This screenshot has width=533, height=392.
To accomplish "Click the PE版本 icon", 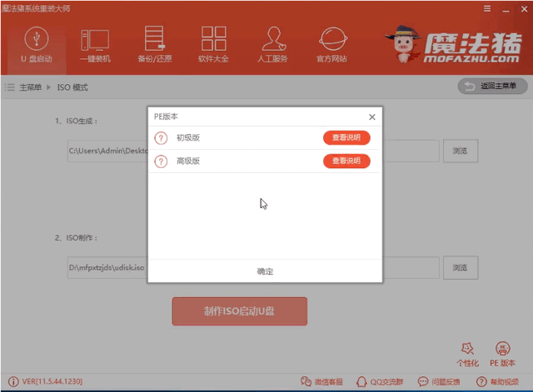I will 502,353.
